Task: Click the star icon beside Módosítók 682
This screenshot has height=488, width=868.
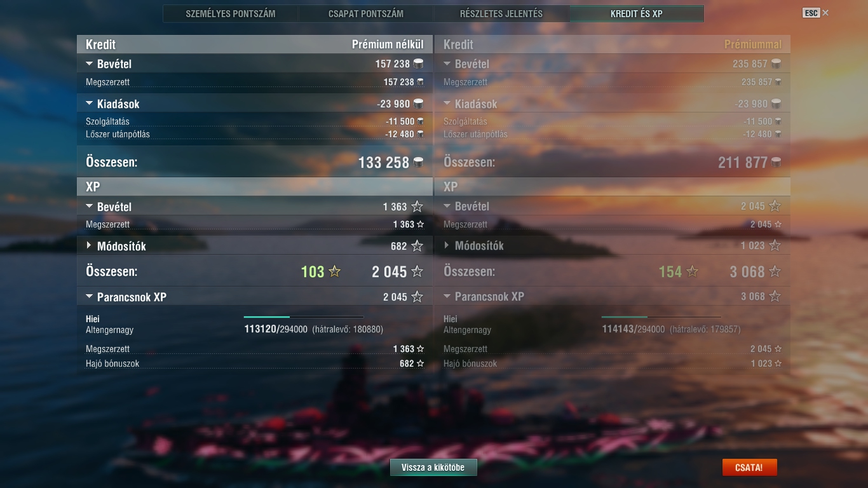Action: 417,246
